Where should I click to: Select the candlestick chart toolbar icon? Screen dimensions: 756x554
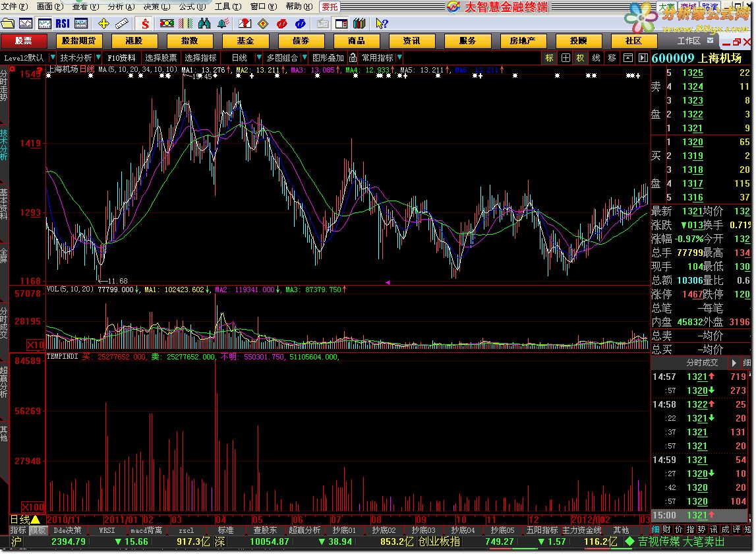[x=44, y=23]
